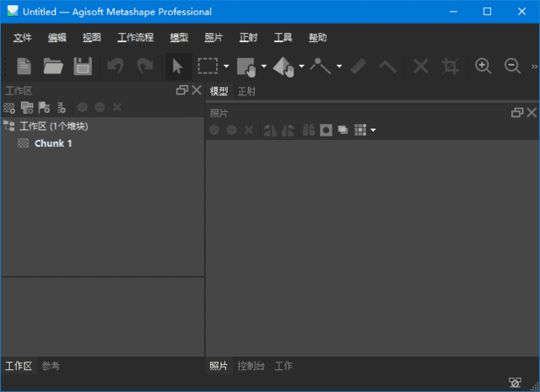The height and width of the screenshot is (392, 540).
Task: Click the add chunk icon in workspace toolbar
Action: coord(10,107)
